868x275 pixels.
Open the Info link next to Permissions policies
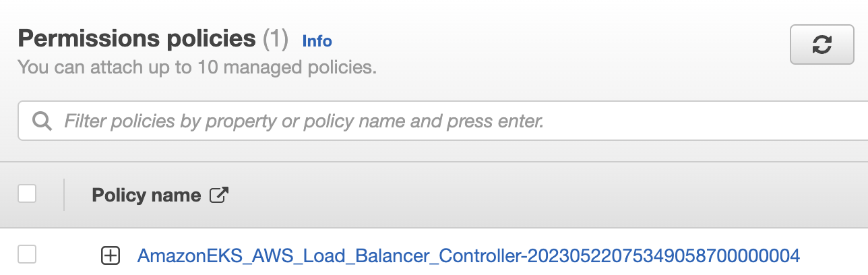tap(317, 41)
